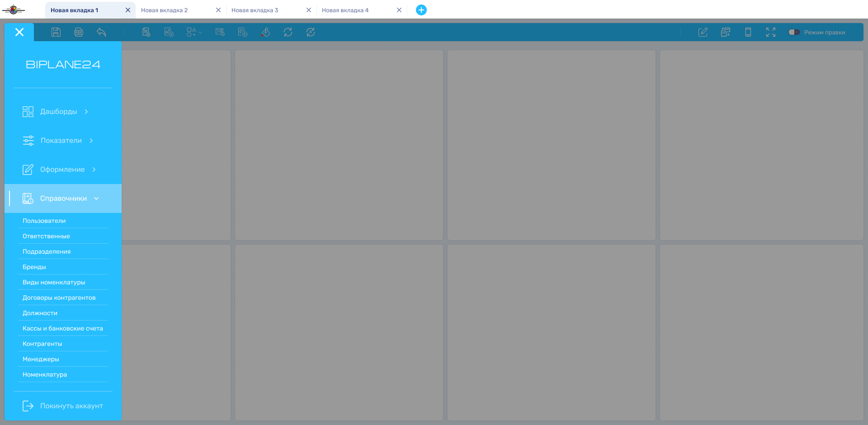Click the add image icon
The image size is (868, 425).
click(220, 32)
